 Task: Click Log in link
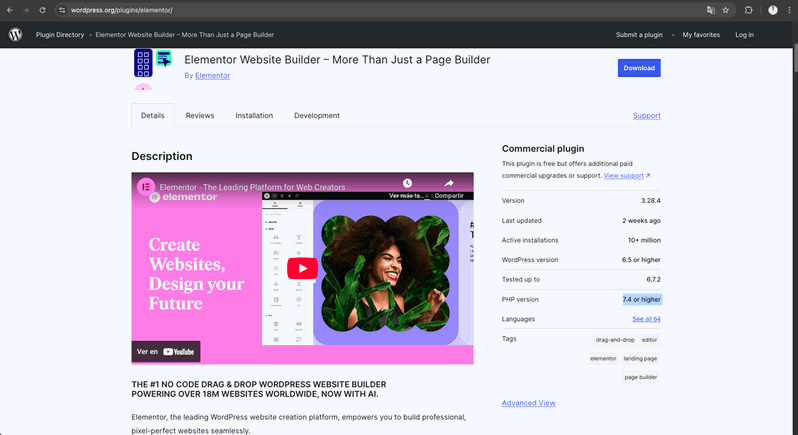744,35
